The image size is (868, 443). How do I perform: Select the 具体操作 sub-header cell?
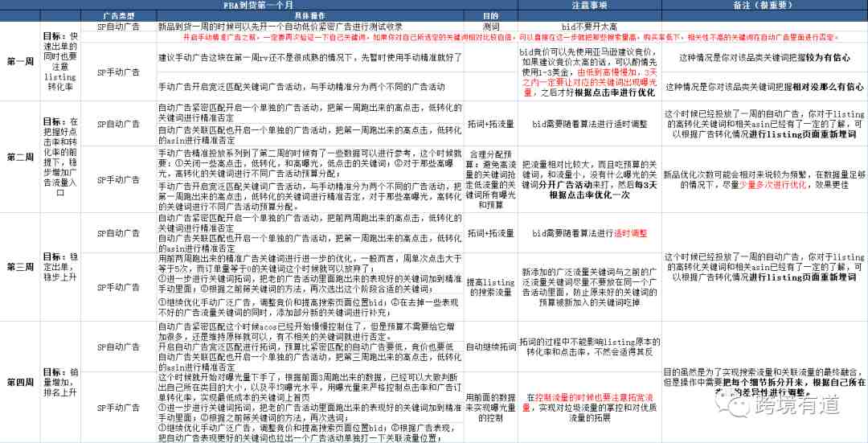pos(310,16)
